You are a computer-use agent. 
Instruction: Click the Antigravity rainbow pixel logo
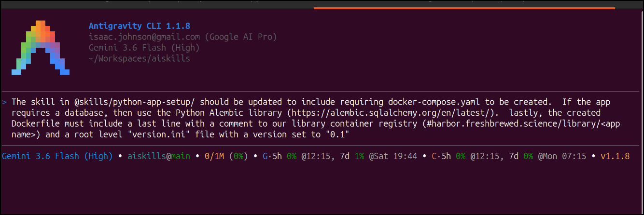click(x=41, y=48)
